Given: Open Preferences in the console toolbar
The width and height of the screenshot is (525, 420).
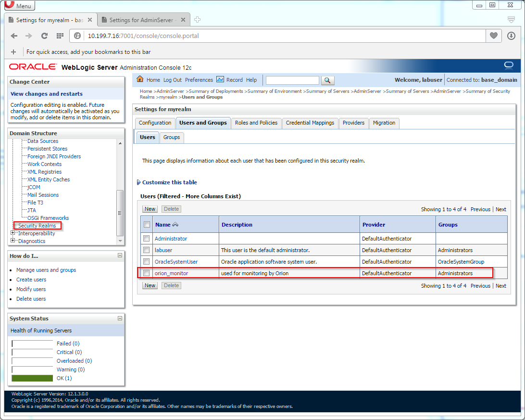Looking at the screenshot, I should (x=199, y=80).
